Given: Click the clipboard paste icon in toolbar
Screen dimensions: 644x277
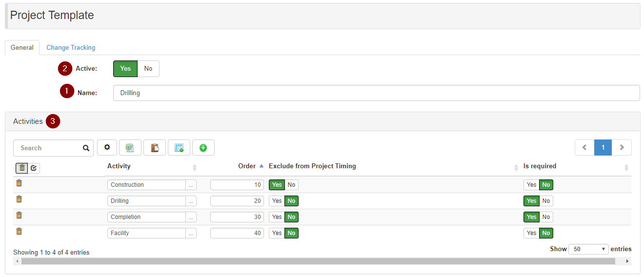Looking at the screenshot, I should click(155, 148).
